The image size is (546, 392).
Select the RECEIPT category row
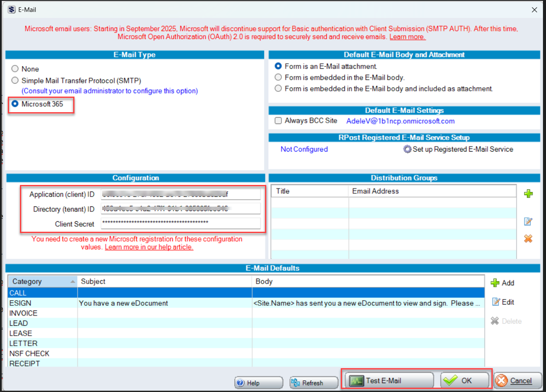tap(246, 363)
